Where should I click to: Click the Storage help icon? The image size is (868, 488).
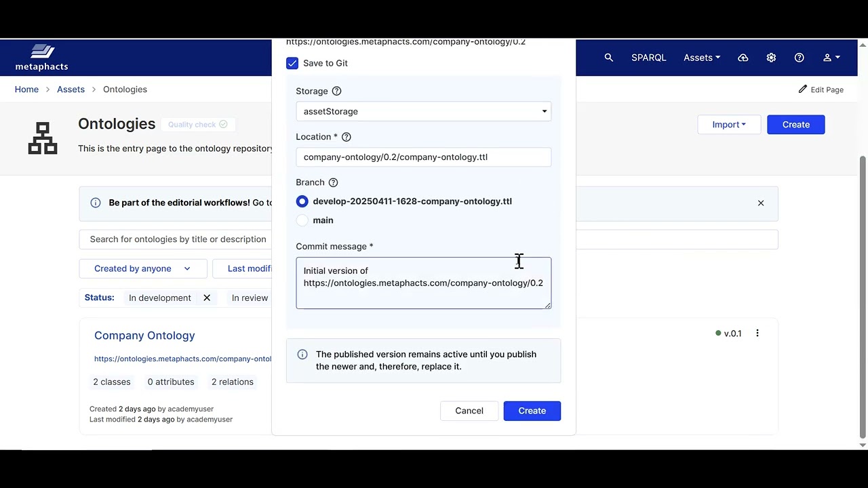336,91
